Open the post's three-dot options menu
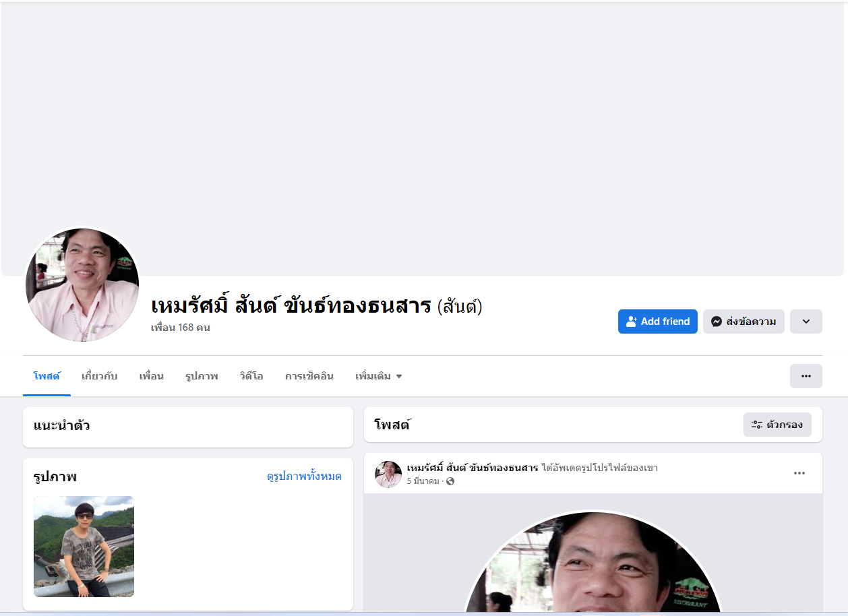This screenshot has width=848, height=616. [799, 473]
